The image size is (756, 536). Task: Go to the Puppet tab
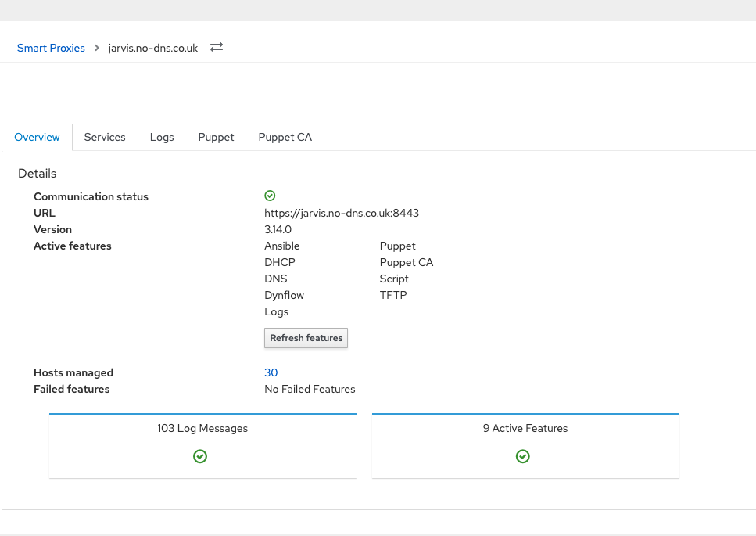[216, 137]
